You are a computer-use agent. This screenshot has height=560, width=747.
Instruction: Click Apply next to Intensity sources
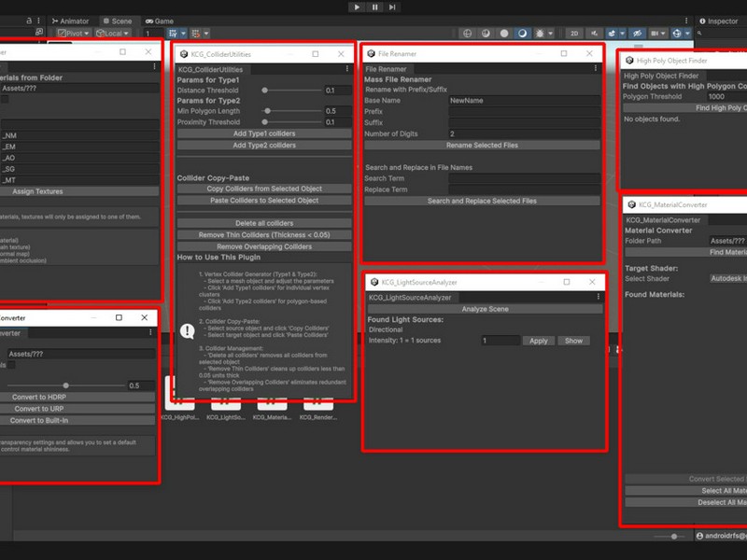click(539, 341)
